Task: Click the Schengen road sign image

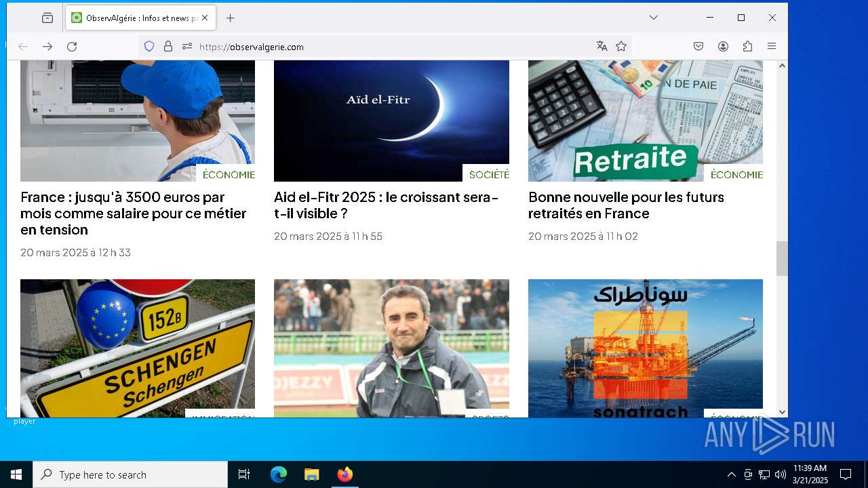Action: click(x=138, y=348)
